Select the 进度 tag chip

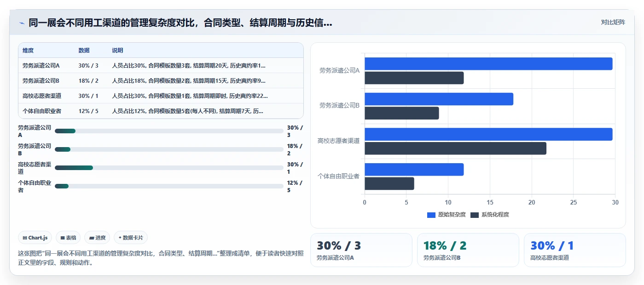click(98, 238)
